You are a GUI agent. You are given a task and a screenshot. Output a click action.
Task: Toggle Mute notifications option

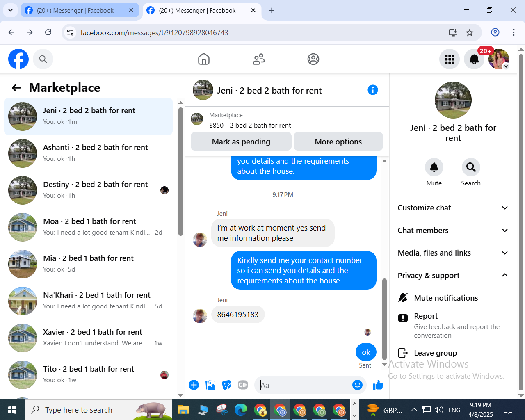(x=453, y=298)
